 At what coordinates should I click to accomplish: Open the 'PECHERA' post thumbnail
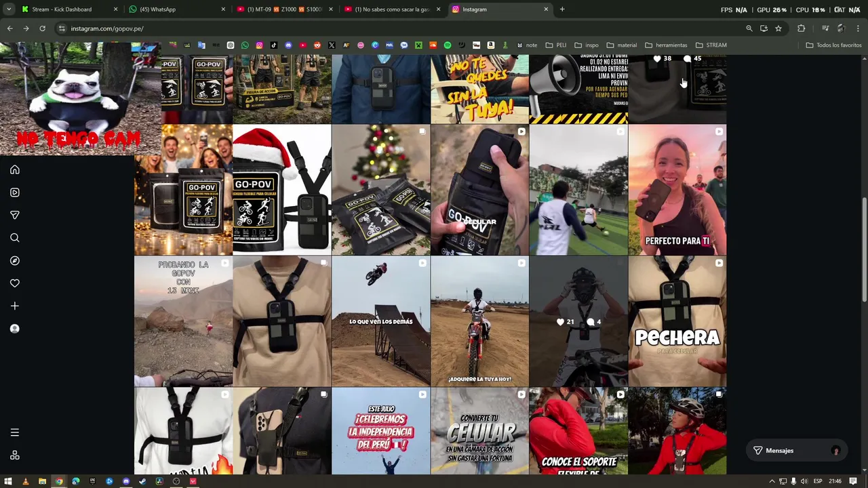pos(677,321)
